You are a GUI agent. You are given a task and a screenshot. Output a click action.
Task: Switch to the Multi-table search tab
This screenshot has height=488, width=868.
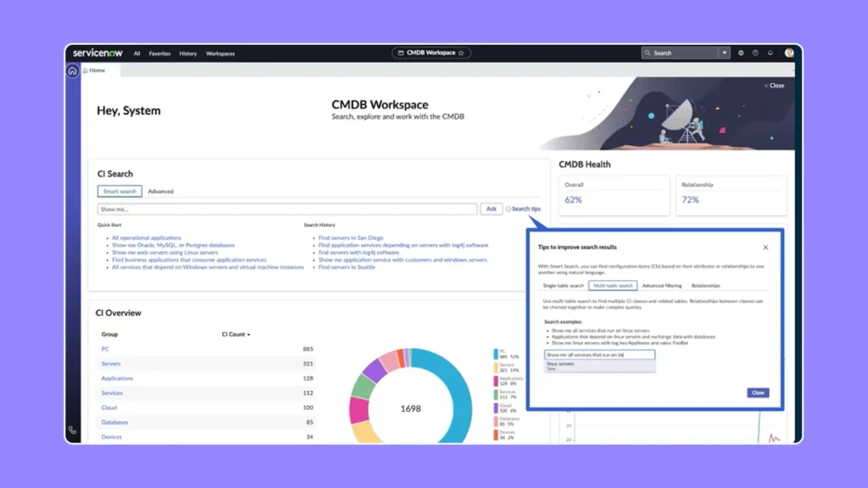point(613,286)
